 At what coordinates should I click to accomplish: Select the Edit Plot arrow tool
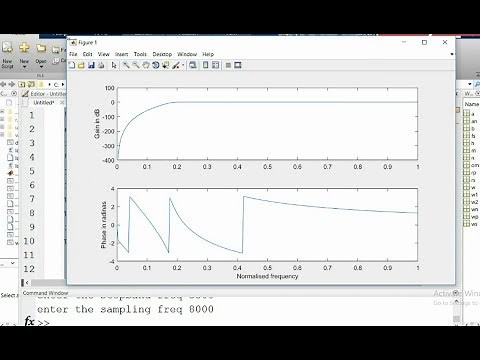click(114, 65)
